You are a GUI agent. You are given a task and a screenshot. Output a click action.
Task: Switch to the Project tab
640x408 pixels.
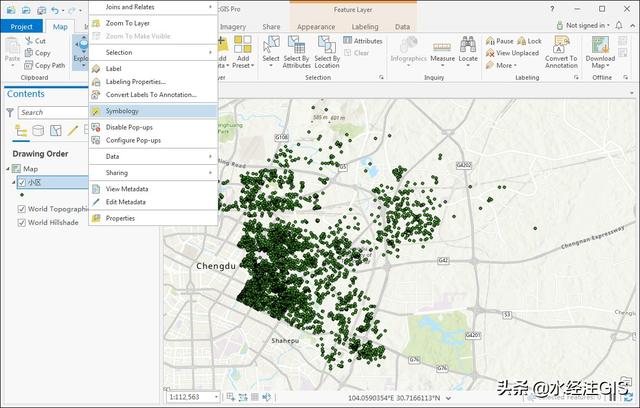click(22, 27)
